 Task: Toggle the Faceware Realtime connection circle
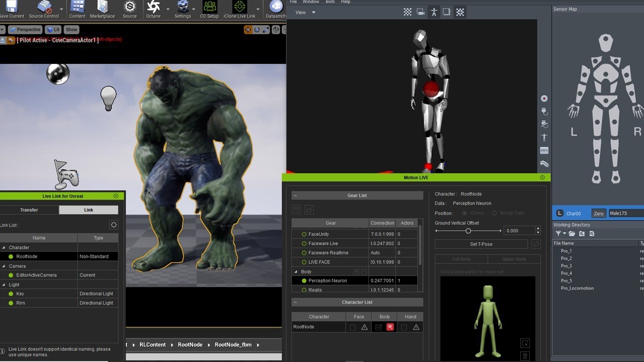point(304,253)
